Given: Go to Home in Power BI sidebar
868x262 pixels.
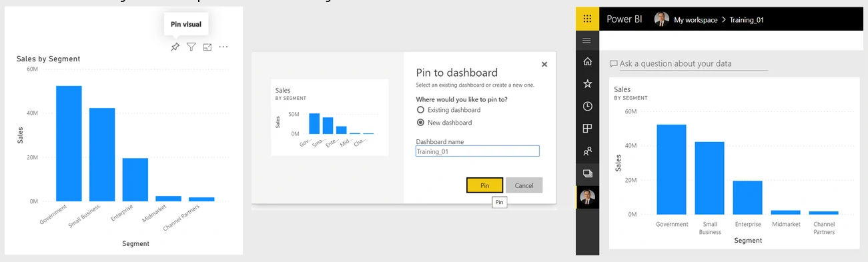Looking at the screenshot, I should (587, 61).
